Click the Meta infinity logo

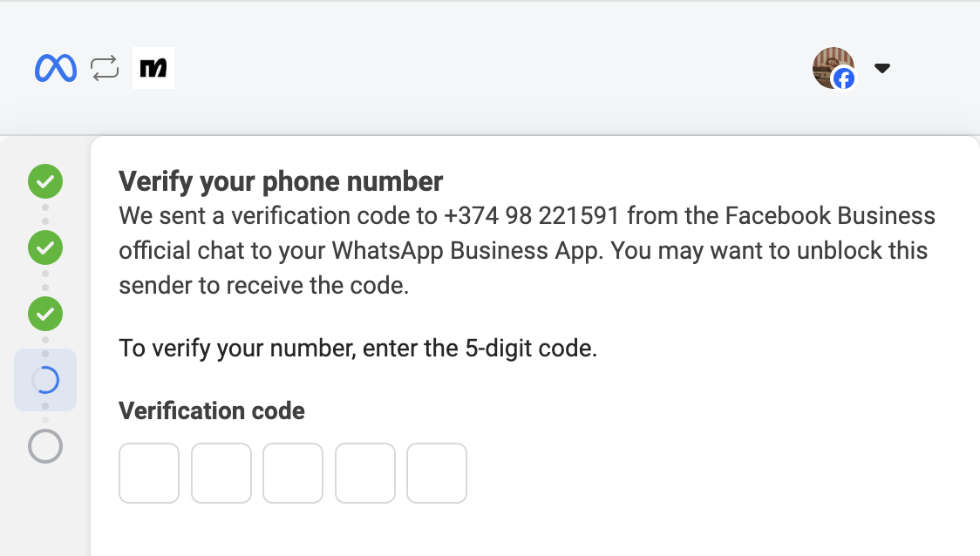click(56, 68)
